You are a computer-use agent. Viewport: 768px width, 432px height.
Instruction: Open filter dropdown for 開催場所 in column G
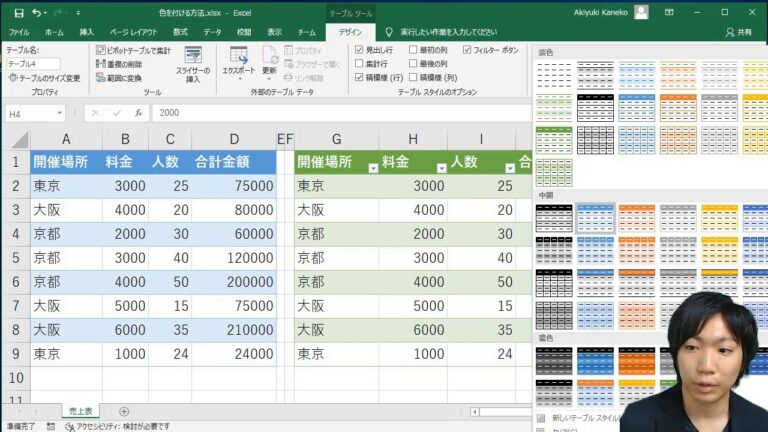coord(373,168)
